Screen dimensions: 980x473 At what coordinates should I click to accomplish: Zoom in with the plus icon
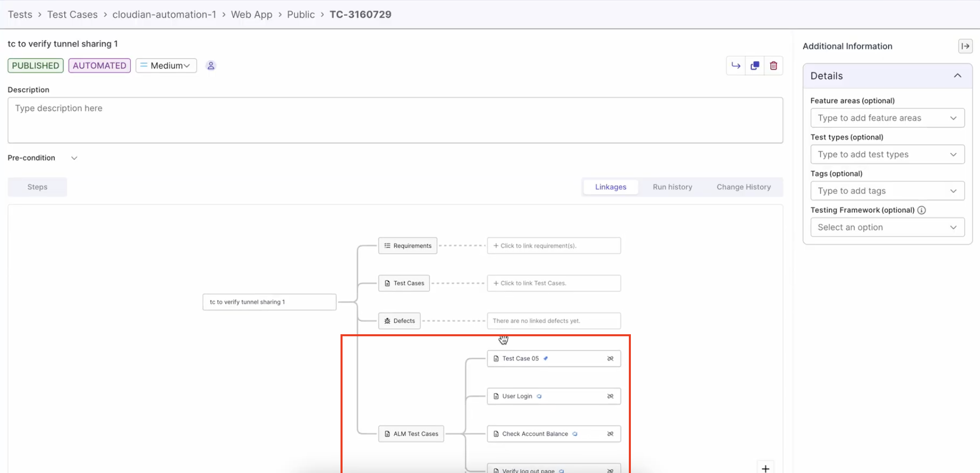click(765, 468)
